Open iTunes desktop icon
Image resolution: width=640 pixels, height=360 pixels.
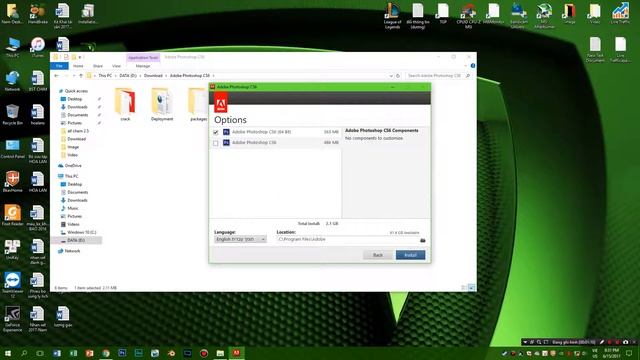click(38, 47)
